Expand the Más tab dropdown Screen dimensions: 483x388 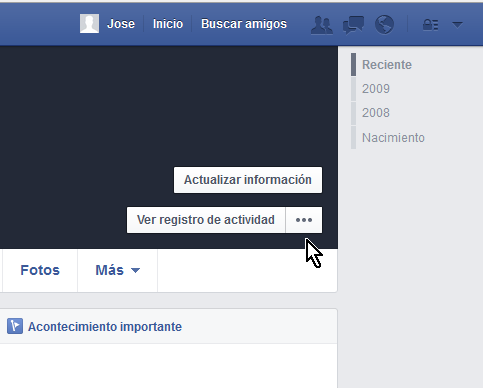coord(118,270)
